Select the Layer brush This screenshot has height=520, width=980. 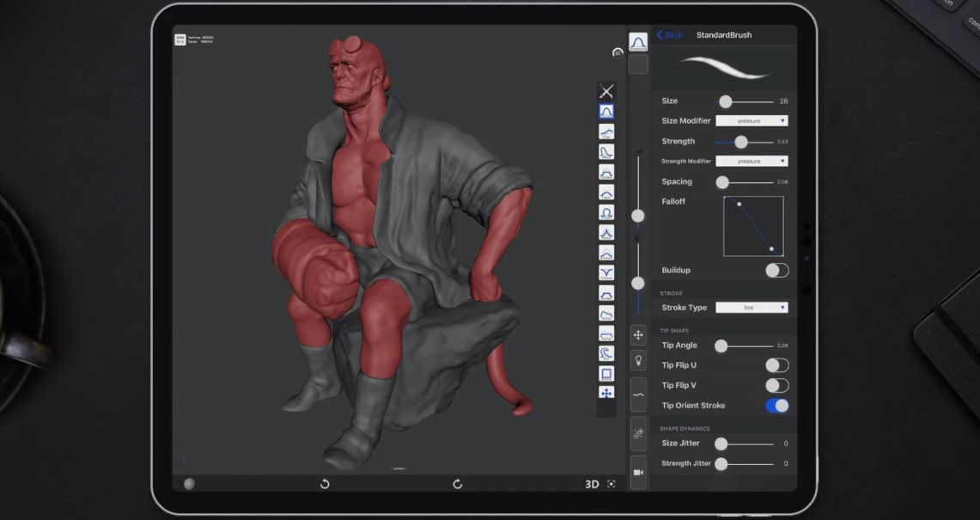click(606, 193)
